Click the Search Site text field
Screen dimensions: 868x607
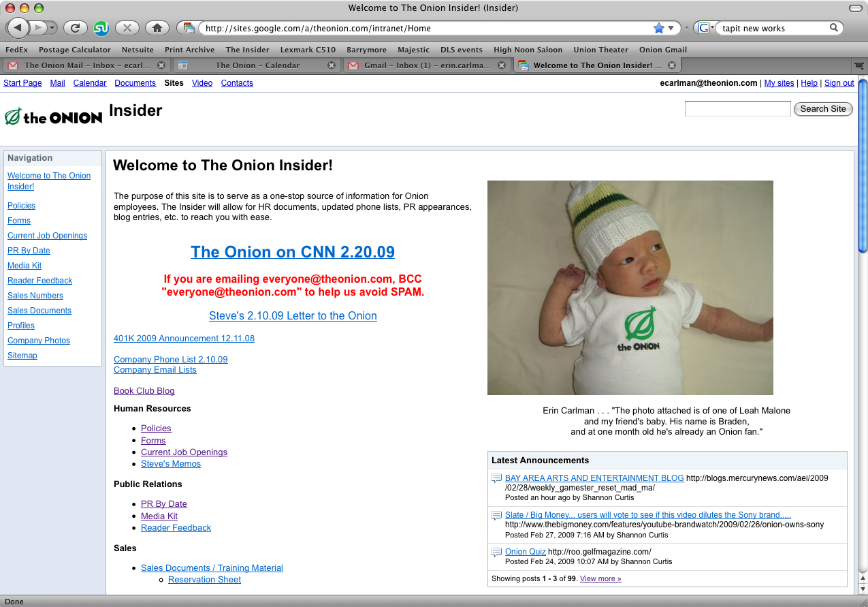pos(737,109)
